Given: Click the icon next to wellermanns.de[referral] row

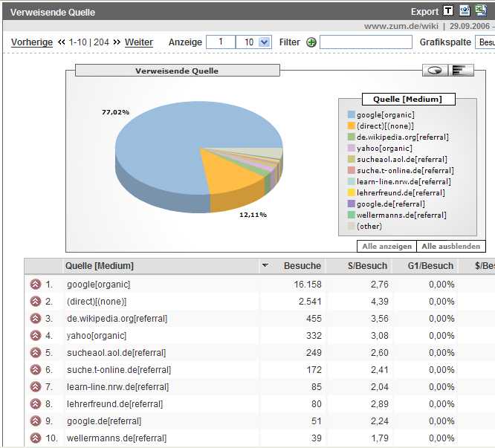Looking at the screenshot, I should point(34,438).
